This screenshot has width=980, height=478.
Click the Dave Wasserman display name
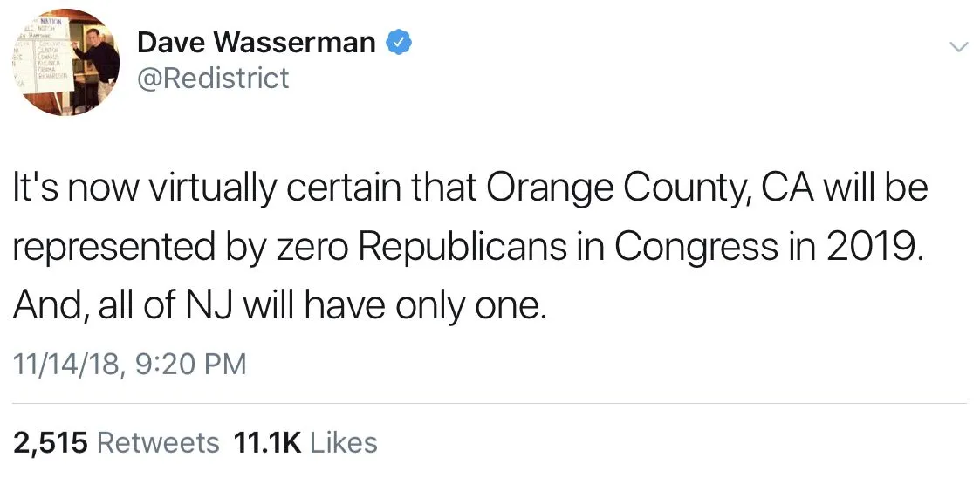coord(257,41)
